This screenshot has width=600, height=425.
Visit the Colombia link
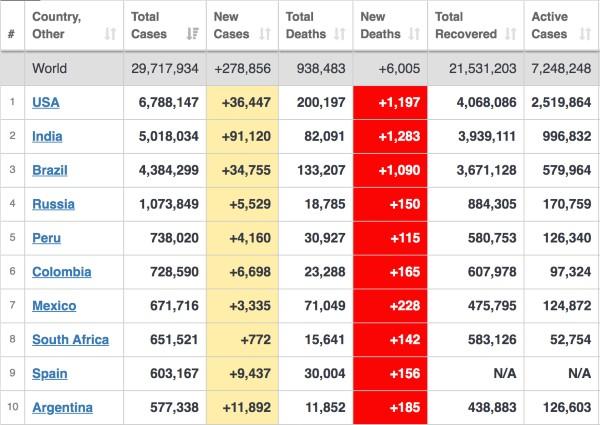pos(61,272)
